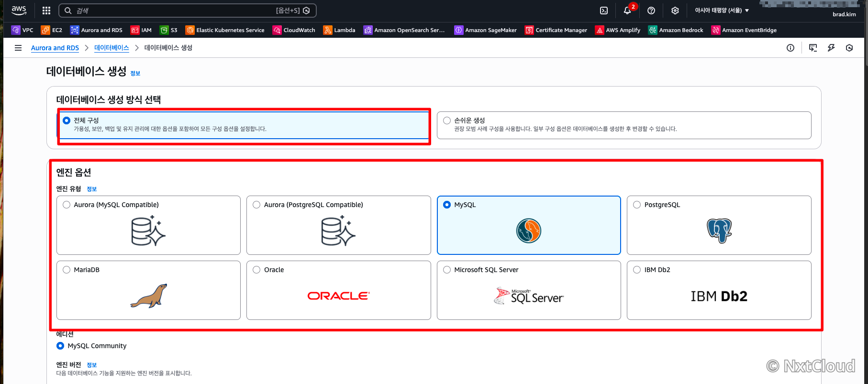The height and width of the screenshot is (384, 868).
Task: Select Aurora (PostgreSQL Compatible) engine
Action: point(339,225)
